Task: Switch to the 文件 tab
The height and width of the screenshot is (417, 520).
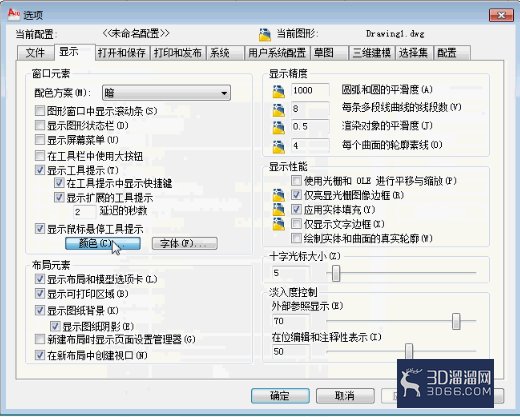Action: pyautogui.click(x=35, y=53)
